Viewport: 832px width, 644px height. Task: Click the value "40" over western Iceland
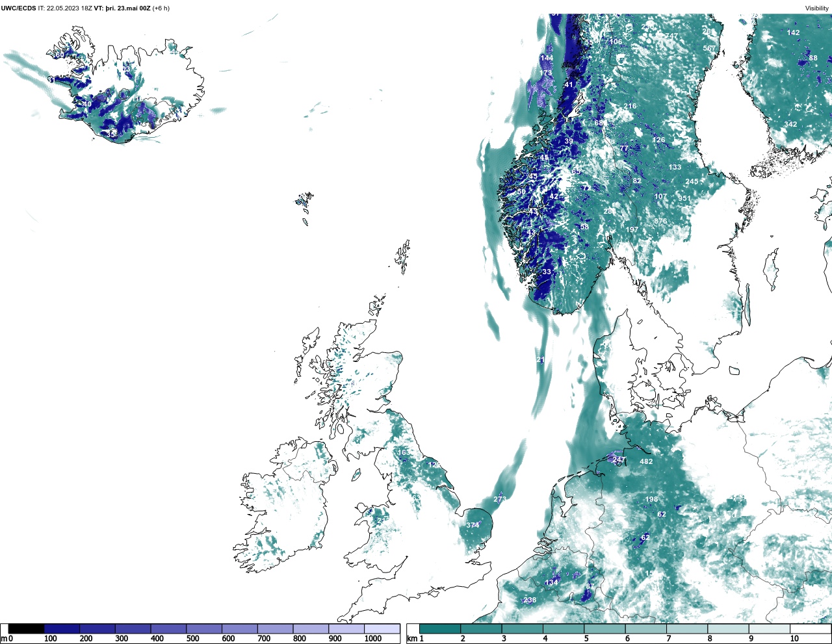click(87, 104)
